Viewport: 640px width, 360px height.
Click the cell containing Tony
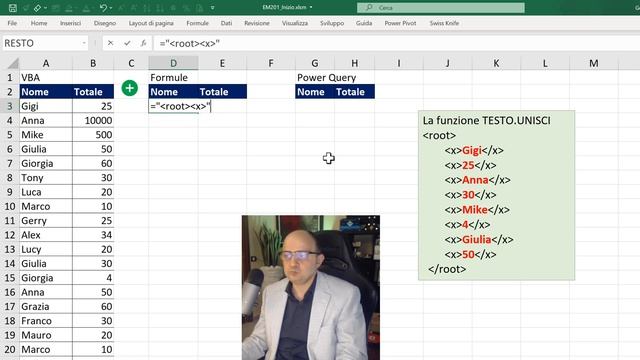pyautogui.click(x=46, y=178)
